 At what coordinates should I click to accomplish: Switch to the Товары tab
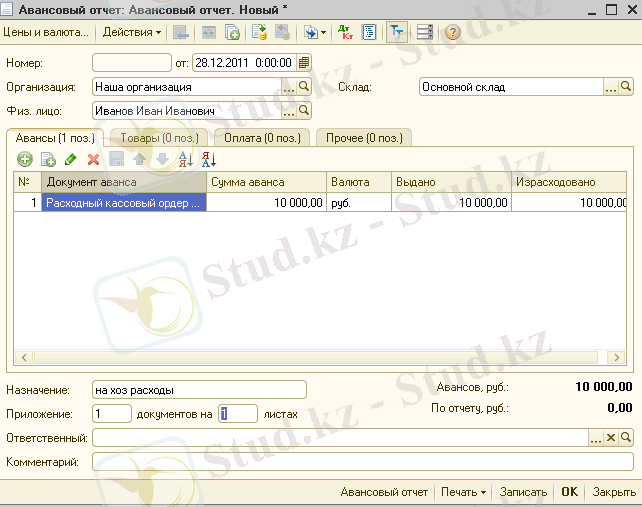point(157,137)
